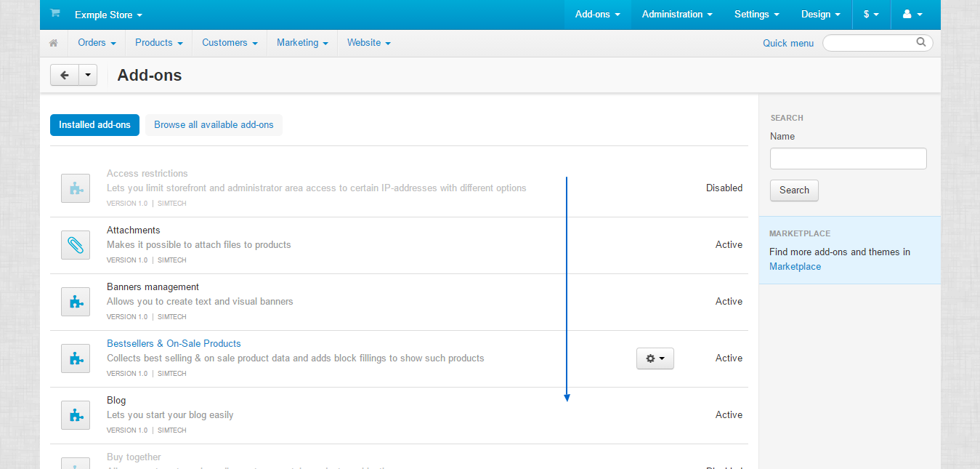Open the Marketing menu
Screen dimensions: 980x469
coord(301,43)
